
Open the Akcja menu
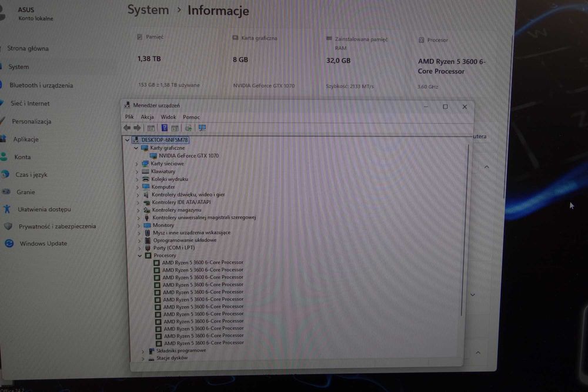click(x=148, y=117)
